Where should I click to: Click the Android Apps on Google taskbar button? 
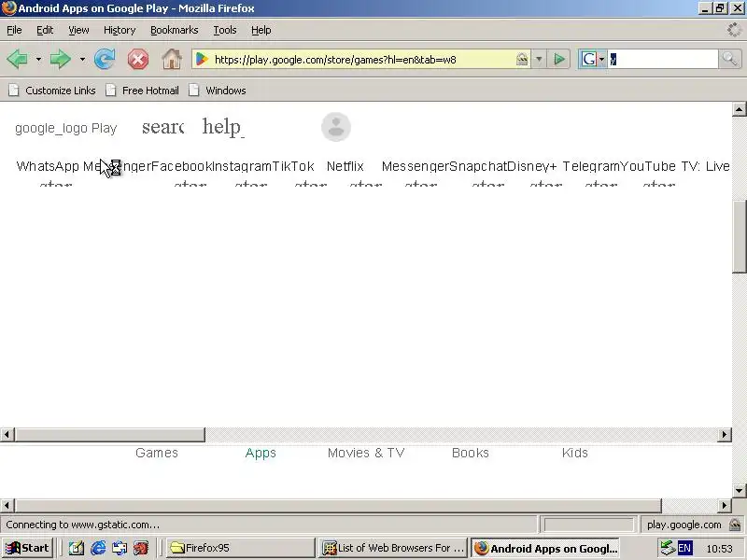pos(545,548)
